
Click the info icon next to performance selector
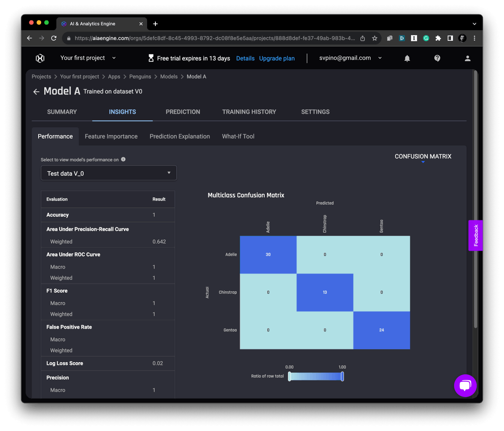123,159
